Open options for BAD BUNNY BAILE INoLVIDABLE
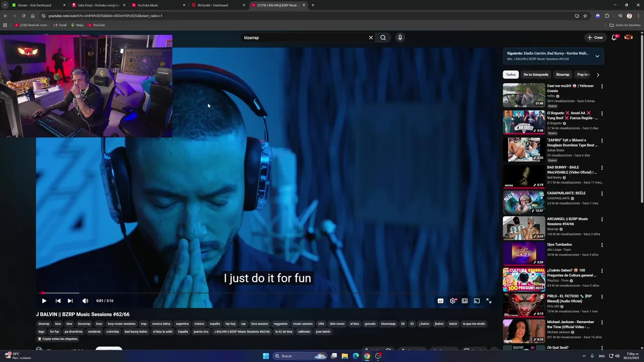This screenshot has width=644, height=362. click(602, 168)
